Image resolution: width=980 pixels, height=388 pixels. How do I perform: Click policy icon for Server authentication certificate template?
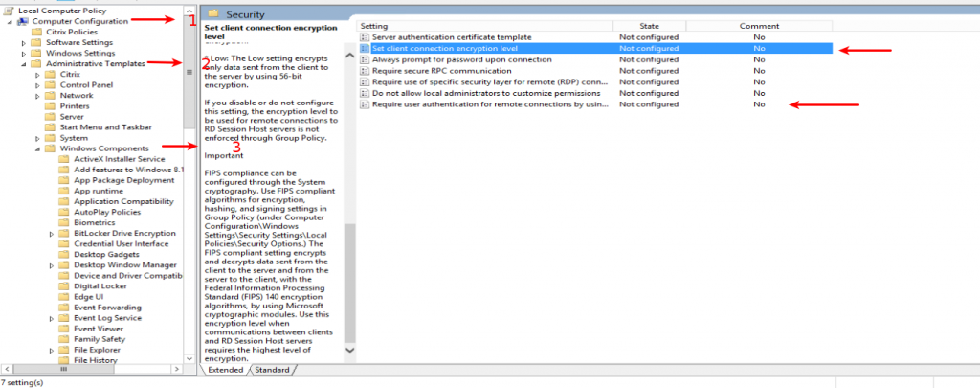pos(365,37)
